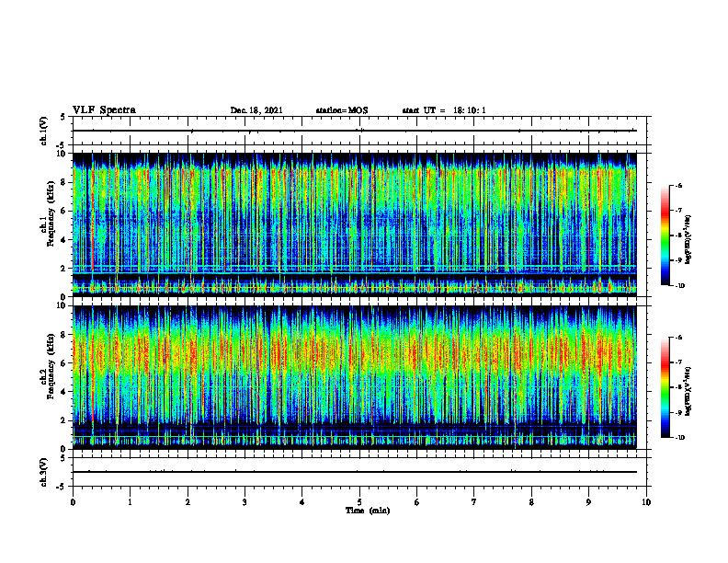Click the ch.2 frequency tick label "6"
Screen dimensions: 728x563
pyautogui.click(x=64, y=363)
